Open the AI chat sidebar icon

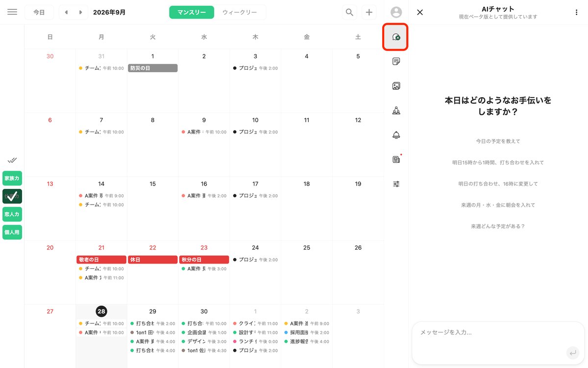tap(396, 37)
